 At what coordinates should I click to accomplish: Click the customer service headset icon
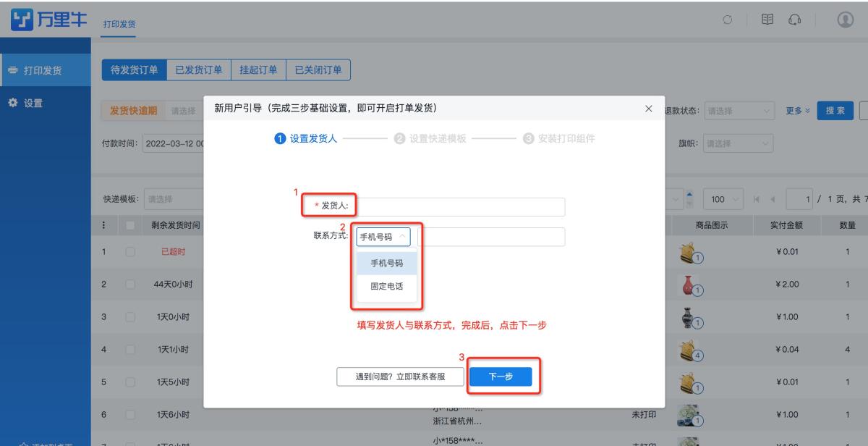(796, 20)
